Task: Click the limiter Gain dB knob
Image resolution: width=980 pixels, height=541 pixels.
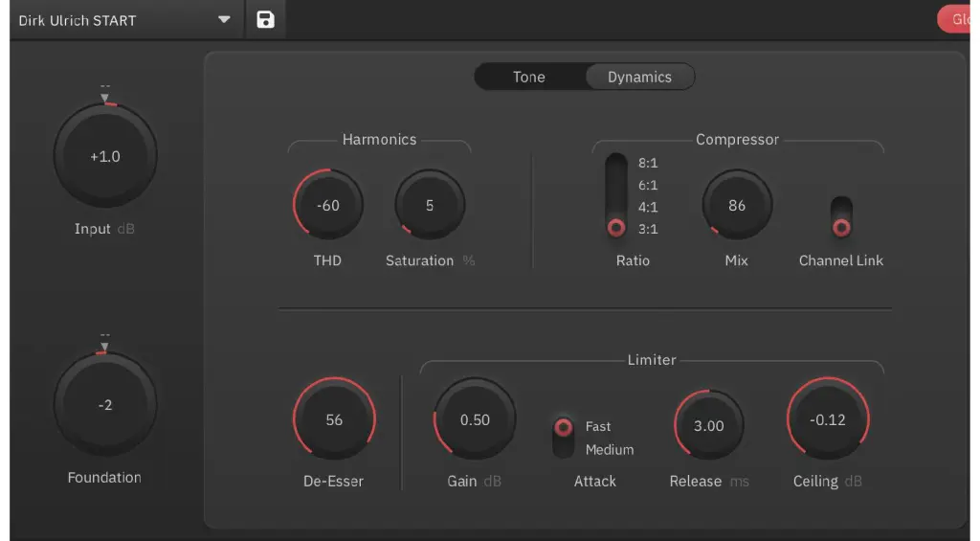Action: click(x=475, y=419)
